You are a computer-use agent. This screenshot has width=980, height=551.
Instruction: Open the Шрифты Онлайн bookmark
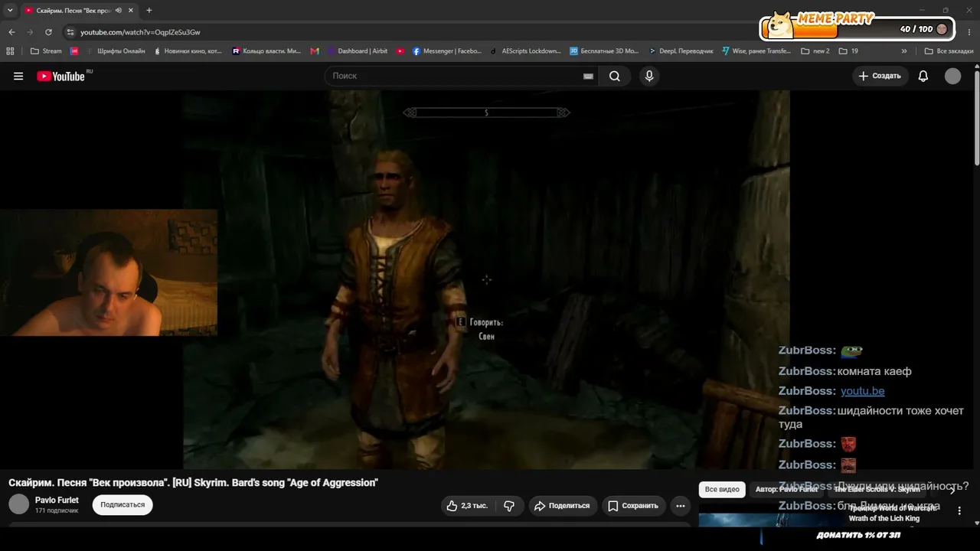click(x=116, y=51)
